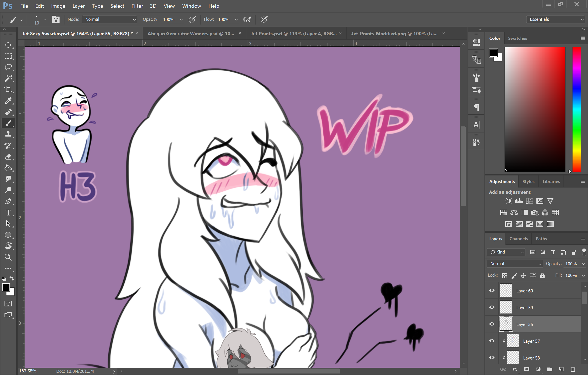588x375 pixels.
Task: Select the Smudge tool
Action: point(8,179)
